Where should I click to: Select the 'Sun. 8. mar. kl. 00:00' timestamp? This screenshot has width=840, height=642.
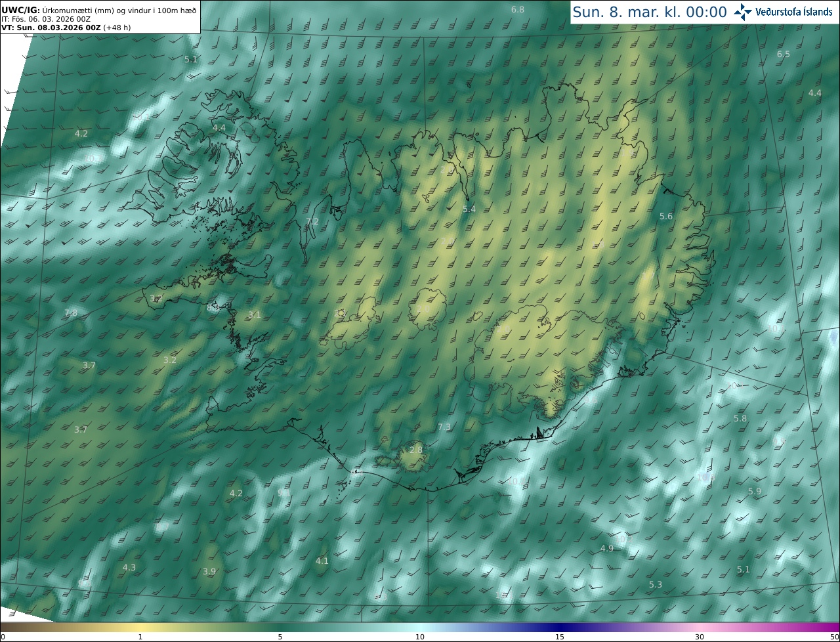650,12
